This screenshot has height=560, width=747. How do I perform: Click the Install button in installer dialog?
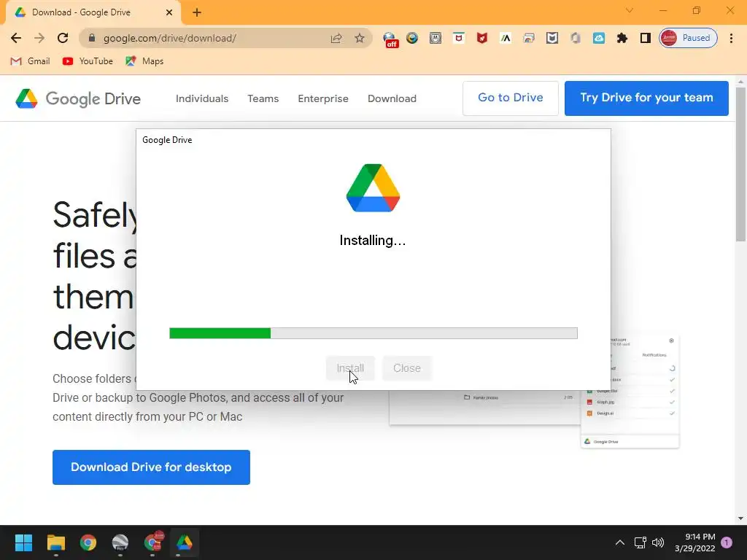point(350,368)
